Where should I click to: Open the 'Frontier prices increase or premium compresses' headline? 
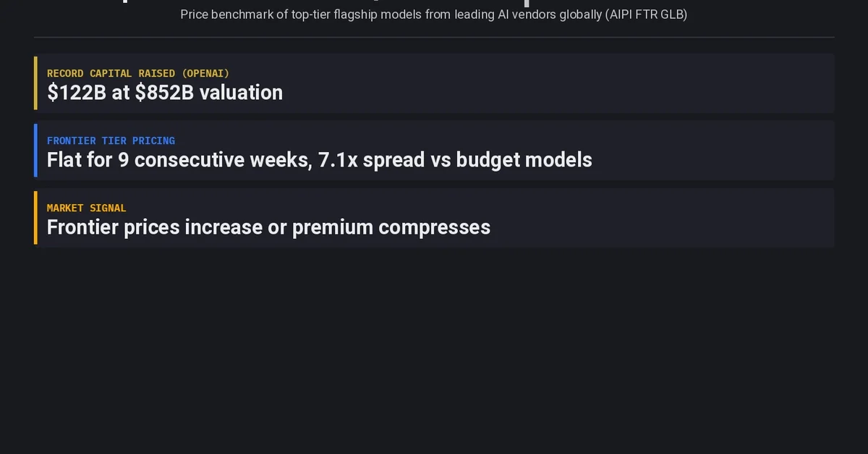pos(268,227)
